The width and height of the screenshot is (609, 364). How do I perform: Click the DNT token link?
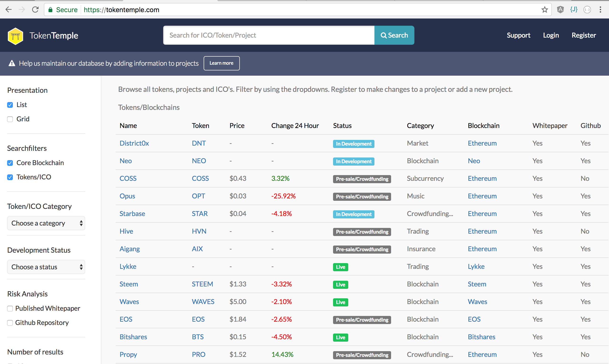[199, 143]
